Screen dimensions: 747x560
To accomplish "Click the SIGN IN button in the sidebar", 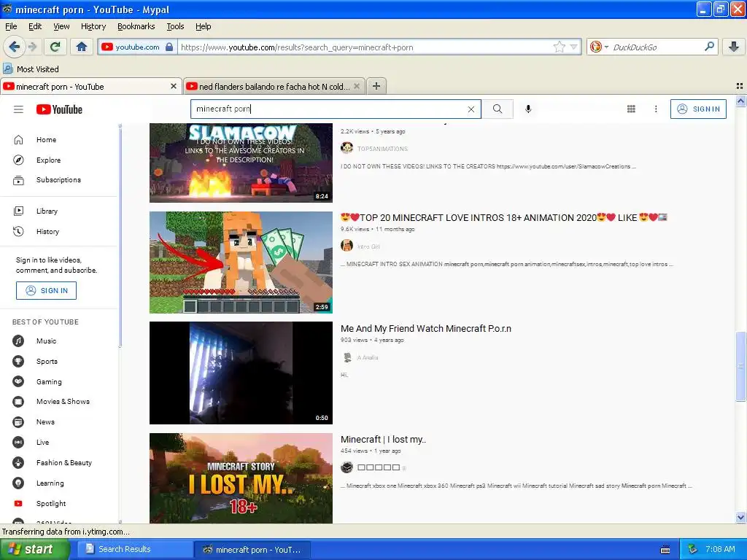I will tap(46, 290).
